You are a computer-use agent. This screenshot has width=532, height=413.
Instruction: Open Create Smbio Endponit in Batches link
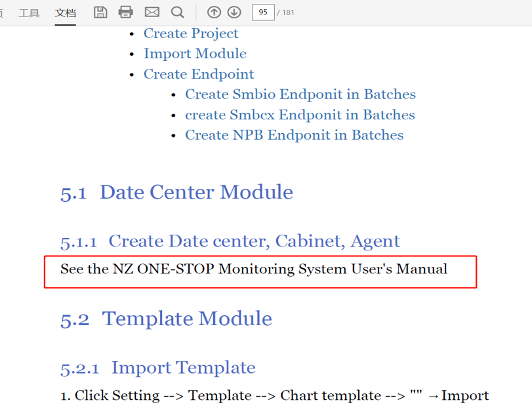coord(300,94)
